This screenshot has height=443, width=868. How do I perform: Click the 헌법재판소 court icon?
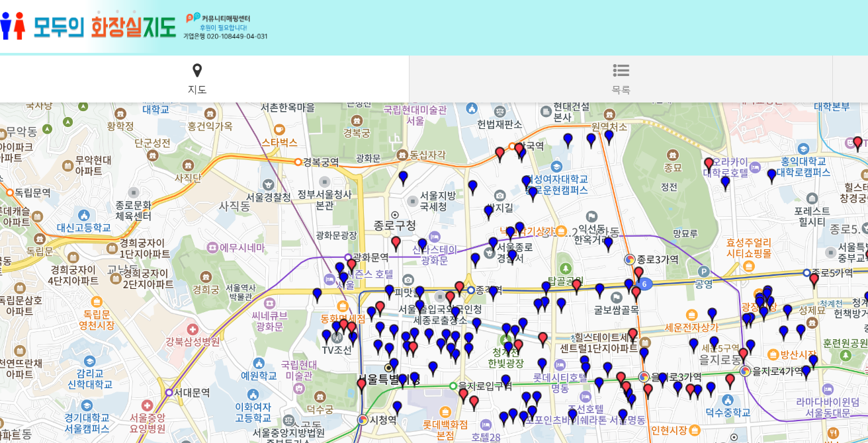click(x=499, y=110)
